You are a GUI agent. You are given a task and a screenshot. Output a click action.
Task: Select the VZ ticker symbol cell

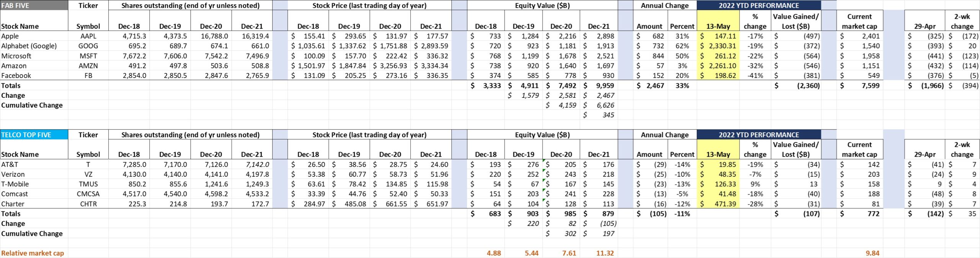(88, 174)
